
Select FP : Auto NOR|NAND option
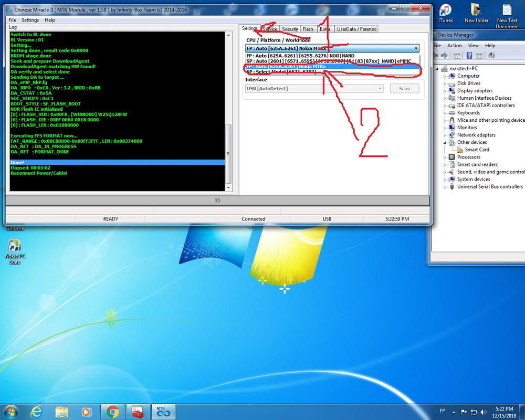pyautogui.click(x=332, y=56)
